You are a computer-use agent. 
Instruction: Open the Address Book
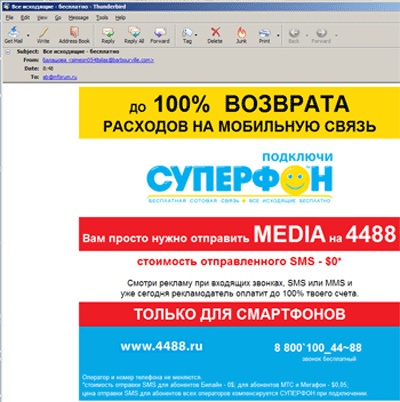pos(74,35)
